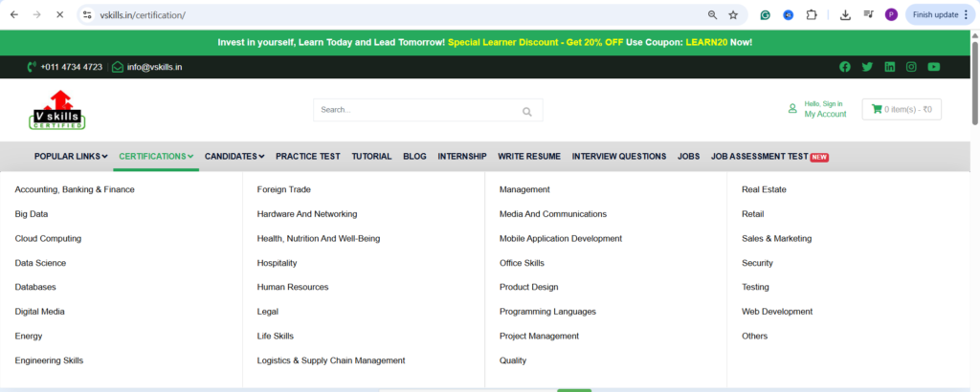Image resolution: width=980 pixels, height=392 pixels.
Task: Click the zoom magnifier icon in address bar
Action: coord(712,15)
